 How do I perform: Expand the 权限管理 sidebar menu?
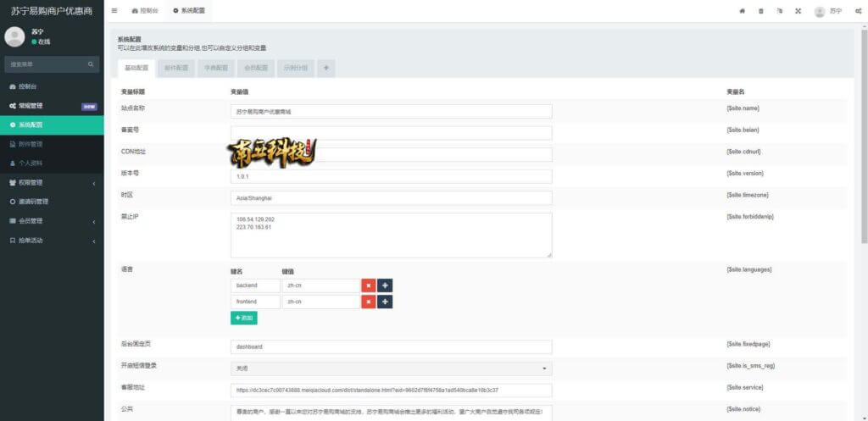pyautogui.click(x=52, y=183)
